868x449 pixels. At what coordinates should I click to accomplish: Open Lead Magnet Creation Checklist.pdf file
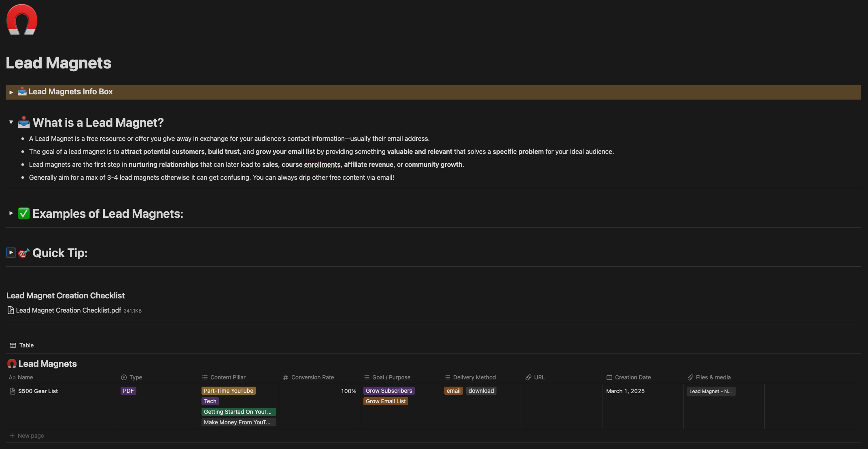click(x=68, y=311)
